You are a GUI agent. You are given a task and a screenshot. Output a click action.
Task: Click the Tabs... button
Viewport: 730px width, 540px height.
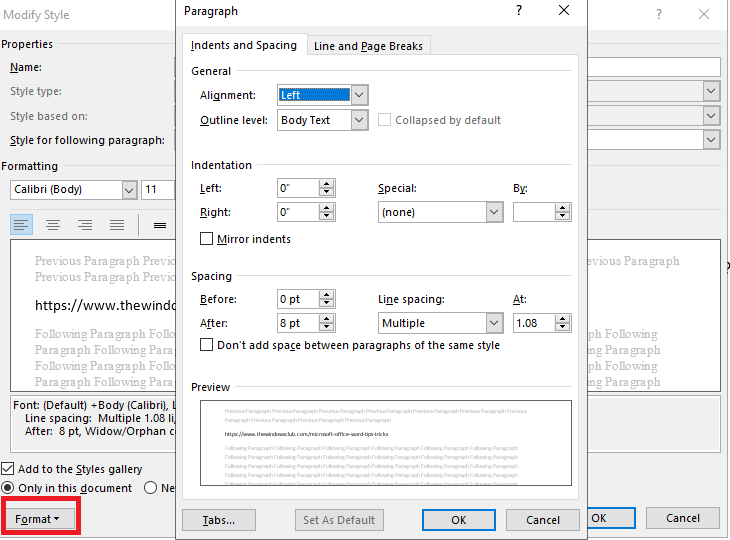point(219,520)
